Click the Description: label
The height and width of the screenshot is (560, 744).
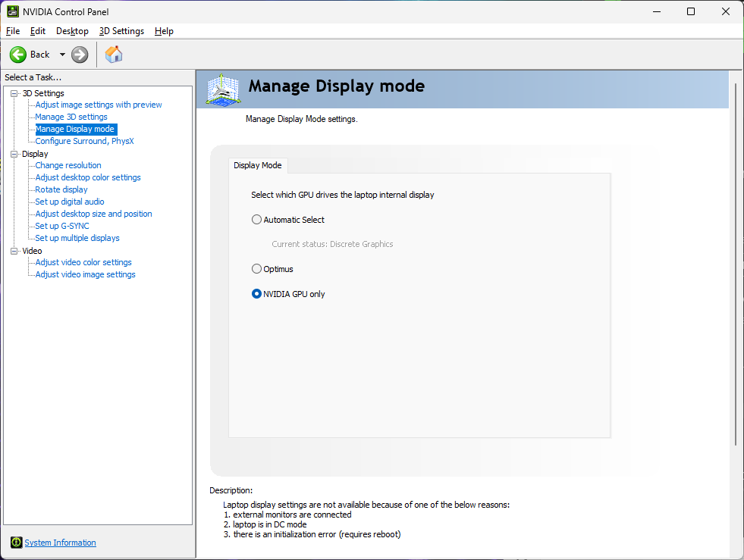tap(231, 490)
